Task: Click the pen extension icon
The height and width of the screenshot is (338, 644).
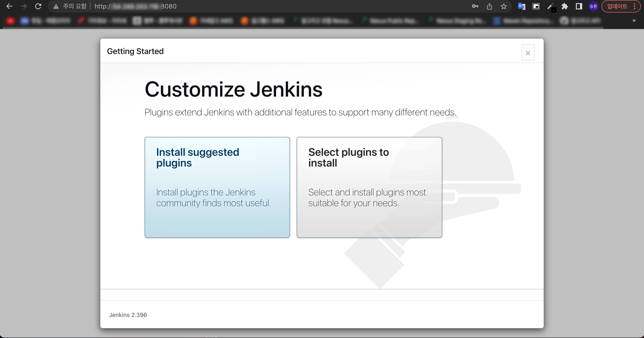Action: click(x=550, y=6)
